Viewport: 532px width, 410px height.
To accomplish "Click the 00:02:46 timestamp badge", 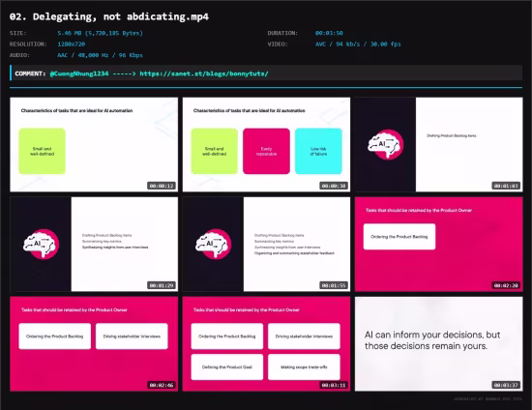I will 162,385.
